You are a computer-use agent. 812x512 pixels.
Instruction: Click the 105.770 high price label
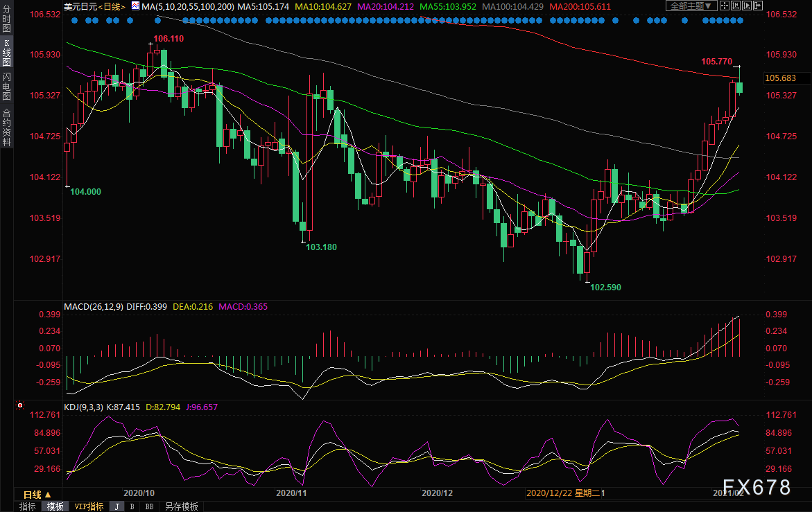[717, 62]
